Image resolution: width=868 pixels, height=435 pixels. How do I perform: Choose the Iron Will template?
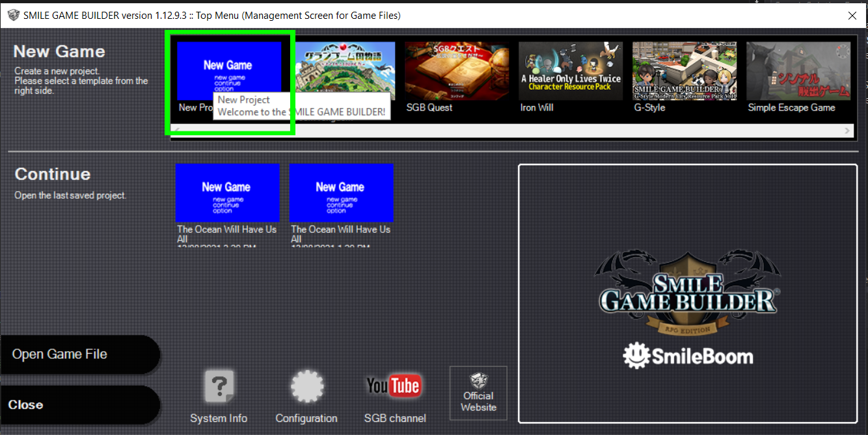pos(571,70)
